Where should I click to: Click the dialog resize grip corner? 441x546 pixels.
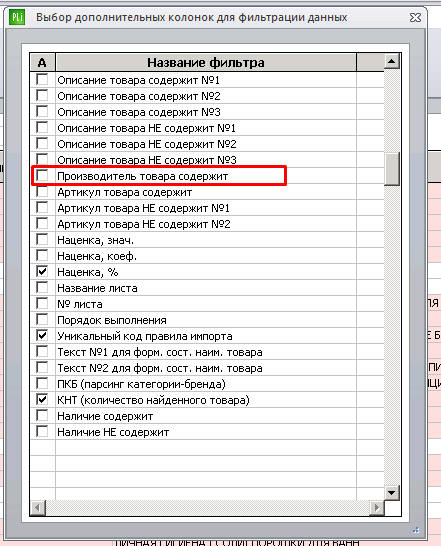click(x=416, y=530)
